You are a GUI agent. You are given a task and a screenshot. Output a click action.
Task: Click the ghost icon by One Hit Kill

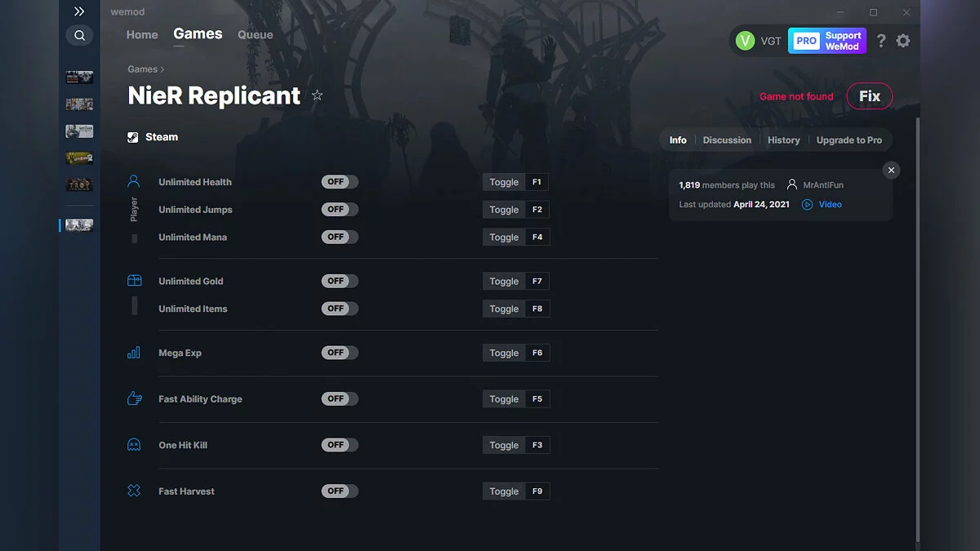[x=134, y=445]
